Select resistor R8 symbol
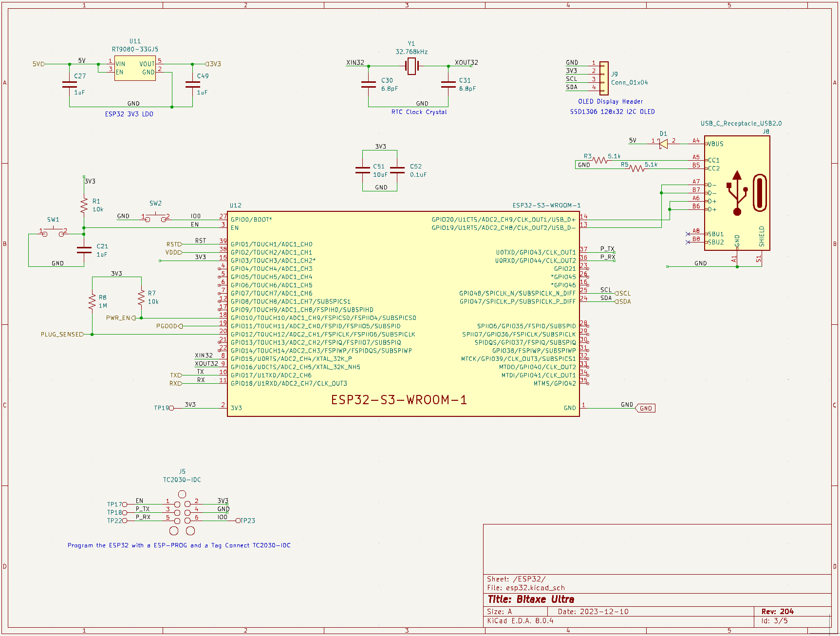The height and width of the screenshot is (636, 840). tap(92, 301)
